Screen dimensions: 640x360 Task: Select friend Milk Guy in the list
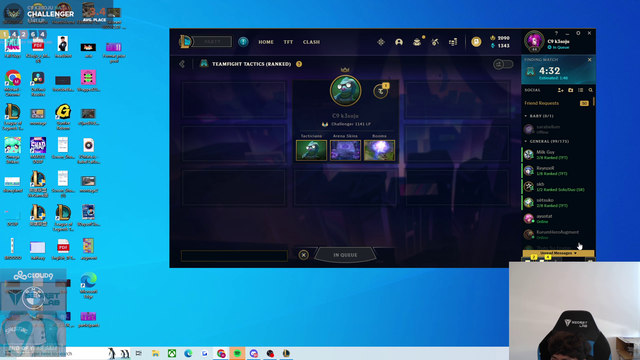tap(557, 154)
